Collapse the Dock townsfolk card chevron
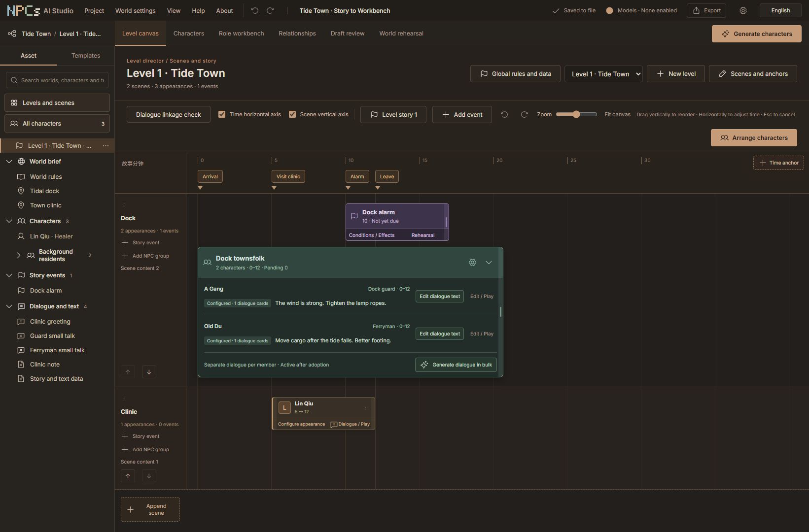809x532 pixels. coord(489,263)
